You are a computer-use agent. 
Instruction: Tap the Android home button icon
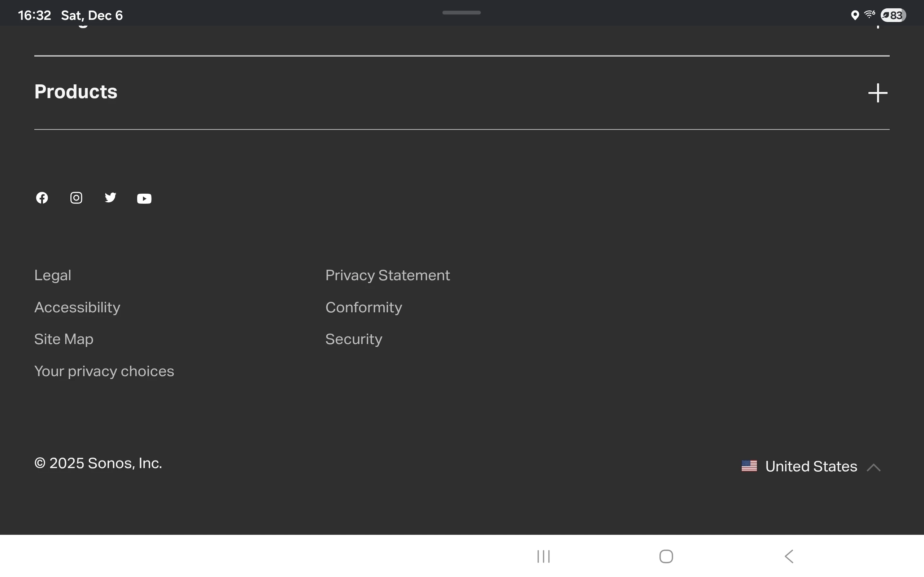tap(666, 556)
